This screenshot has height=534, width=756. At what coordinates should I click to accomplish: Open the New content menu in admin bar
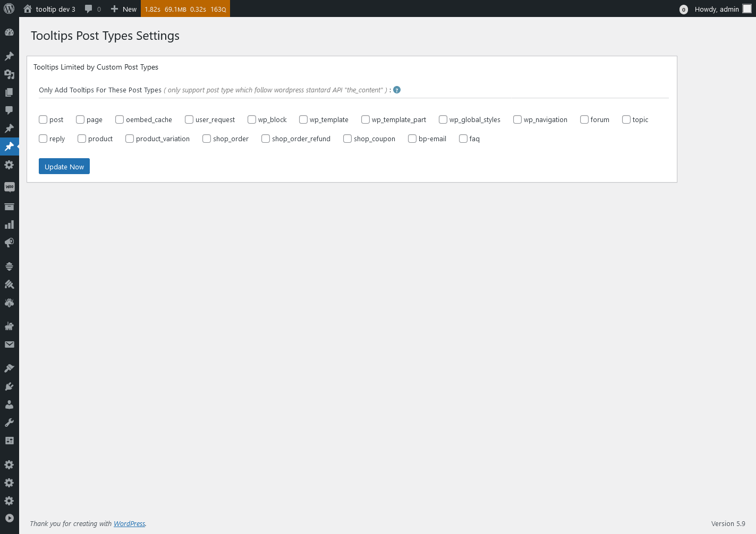[123, 8]
